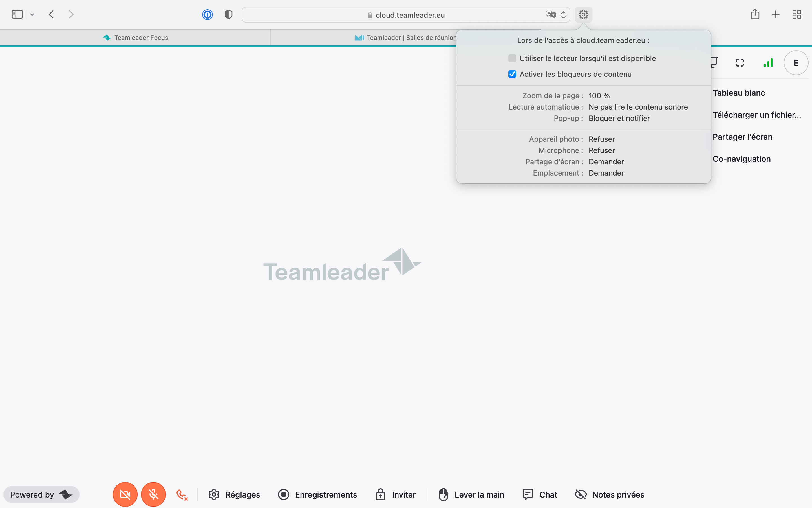The width and height of the screenshot is (812, 508).
Task: Go forward with the forward arrow
Action: click(71, 14)
